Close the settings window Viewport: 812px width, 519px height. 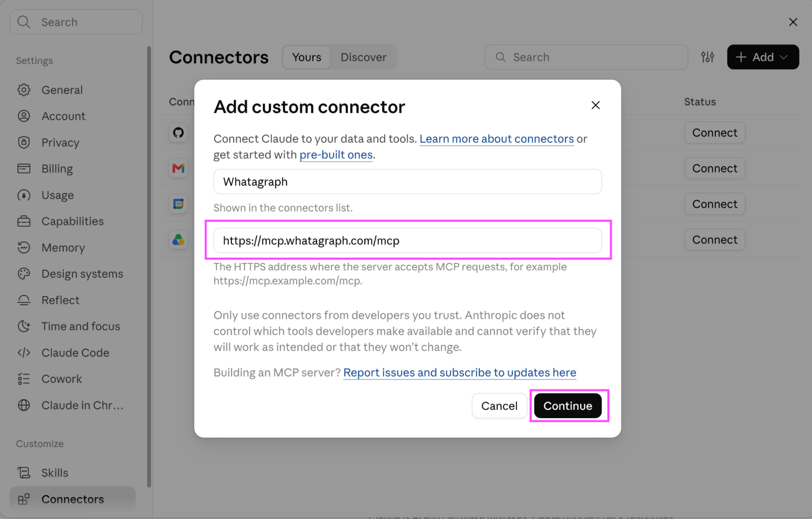(x=793, y=22)
